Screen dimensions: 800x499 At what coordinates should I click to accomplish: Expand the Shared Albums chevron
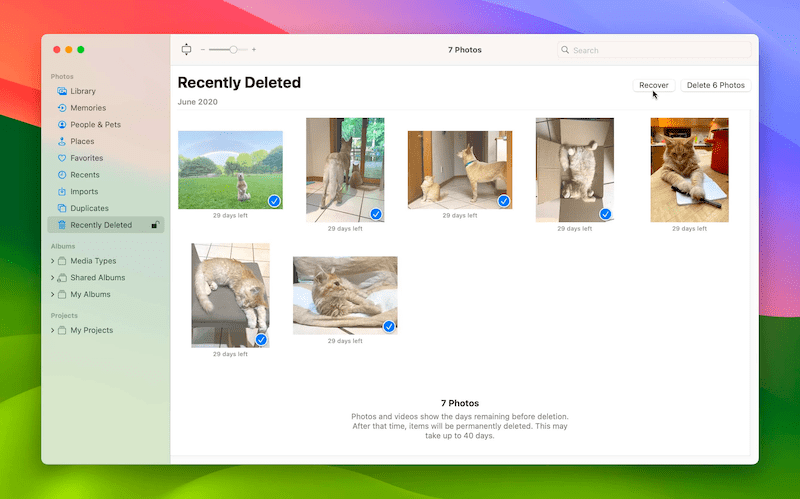coord(53,278)
